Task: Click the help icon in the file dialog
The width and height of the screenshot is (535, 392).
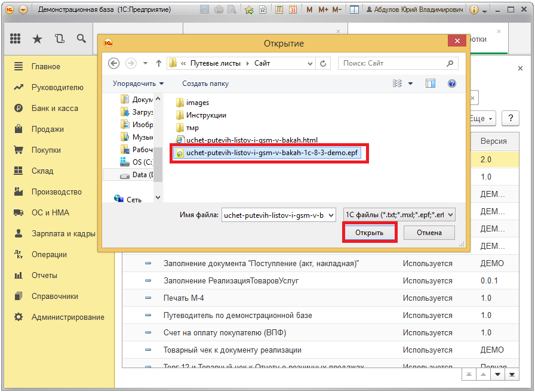Action: [x=452, y=84]
